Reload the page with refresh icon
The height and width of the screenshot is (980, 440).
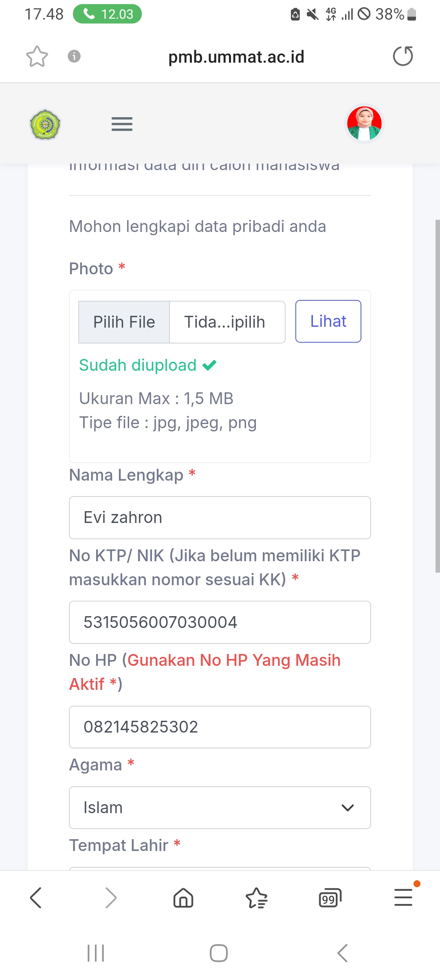[403, 56]
